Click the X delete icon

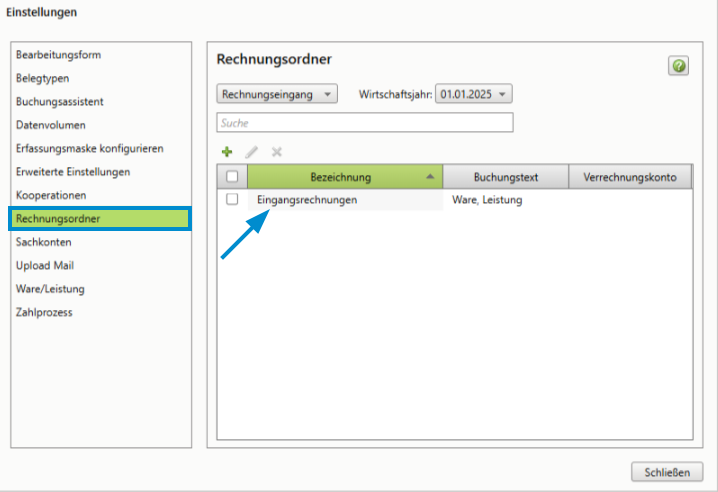(x=277, y=152)
